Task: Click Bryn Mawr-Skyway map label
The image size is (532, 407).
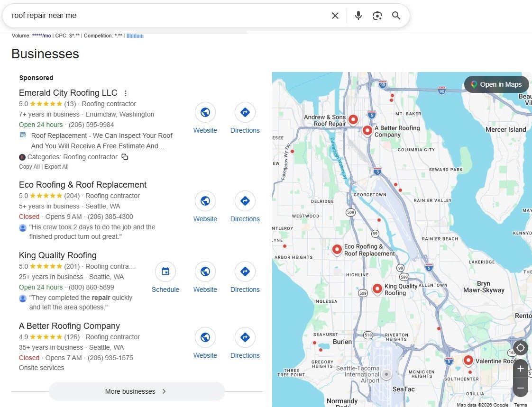Action: (x=484, y=287)
